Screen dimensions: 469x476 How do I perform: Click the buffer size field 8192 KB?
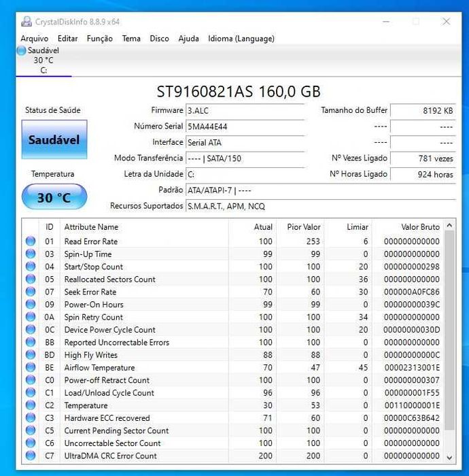(x=423, y=111)
